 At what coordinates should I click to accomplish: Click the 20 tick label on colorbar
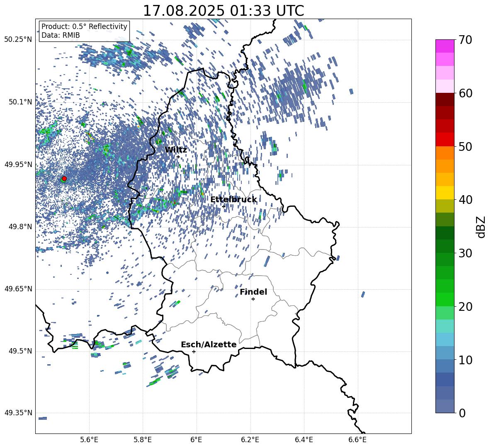pyautogui.click(x=465, y=306)
